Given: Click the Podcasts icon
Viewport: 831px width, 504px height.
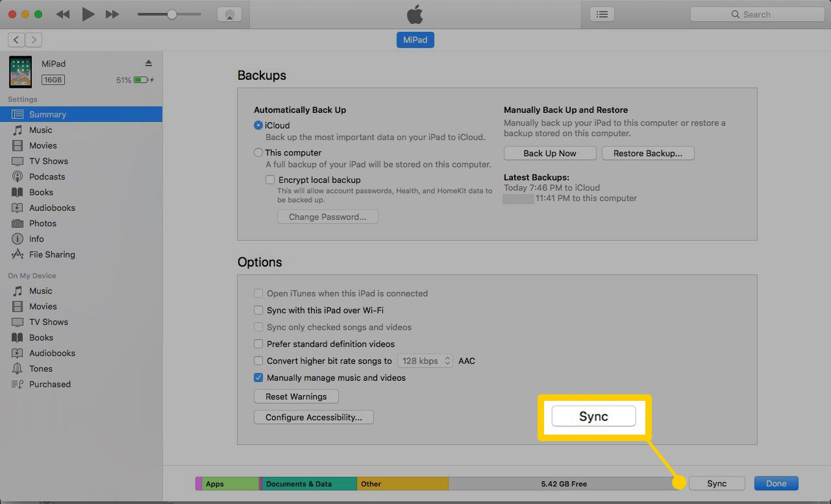Looking at the screenshot, I should [x=18, y=176].
